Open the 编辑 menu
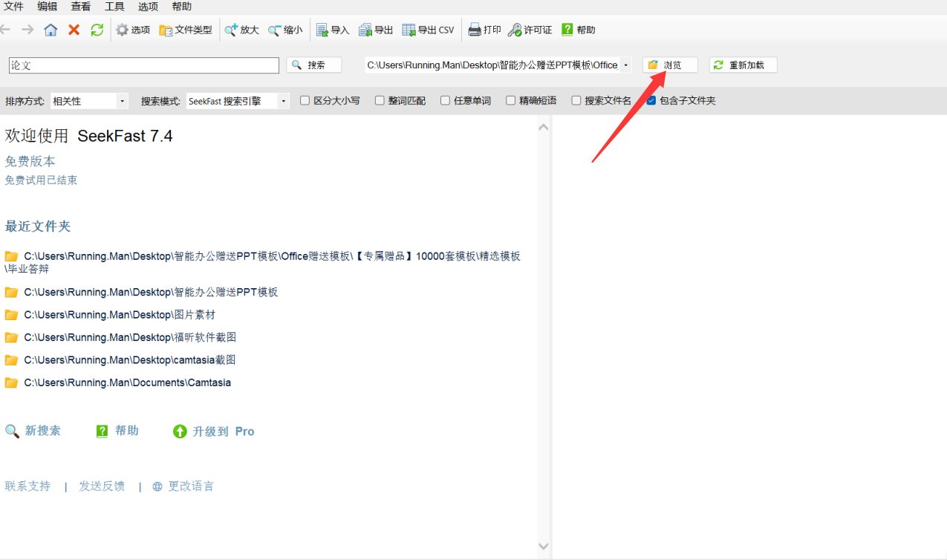 tap(48, 7)
